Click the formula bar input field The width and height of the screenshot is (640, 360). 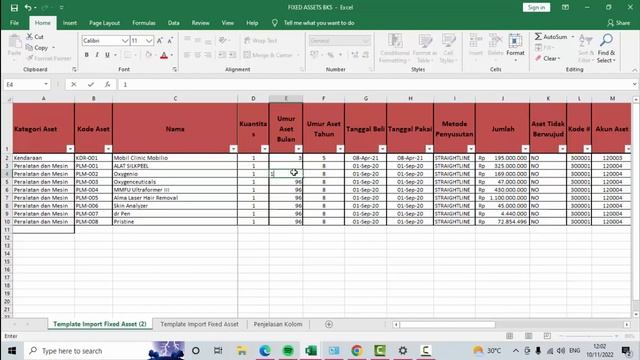click(x=375, y=84)
